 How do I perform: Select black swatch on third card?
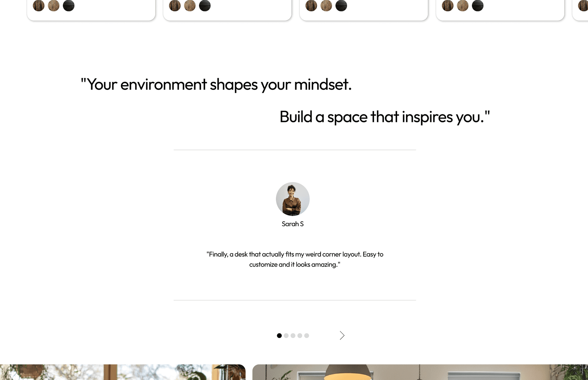coord(341,5)
